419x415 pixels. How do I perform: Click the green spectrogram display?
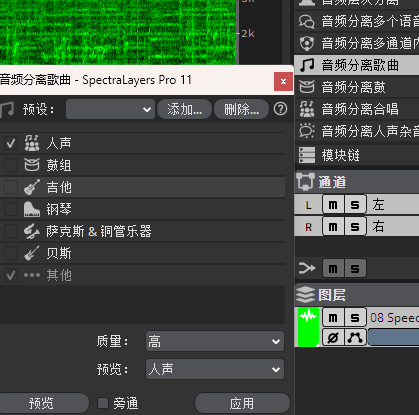[118, 32]
